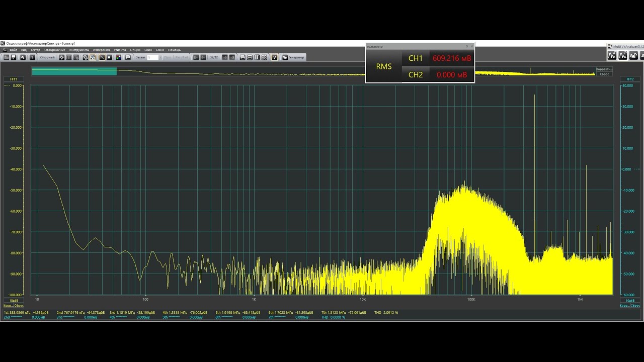This screenshot has width=644, height=362.
Task: Click the Корректи.. button at top right
Action: pos(604,69)
